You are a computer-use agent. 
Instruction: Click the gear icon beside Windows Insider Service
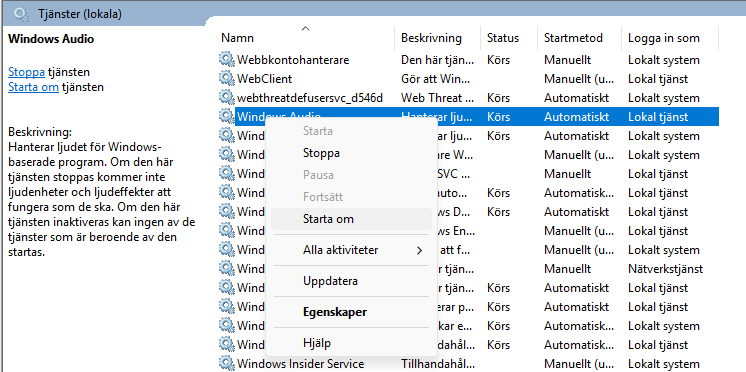point(226,364)
